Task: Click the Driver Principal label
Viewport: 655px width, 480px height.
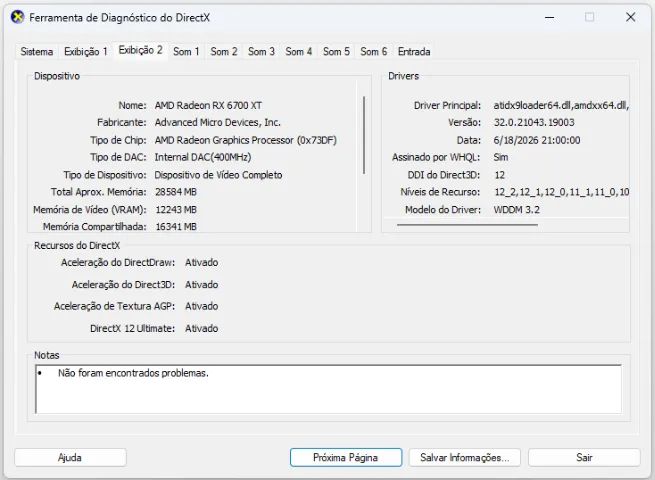Action: 447,105
